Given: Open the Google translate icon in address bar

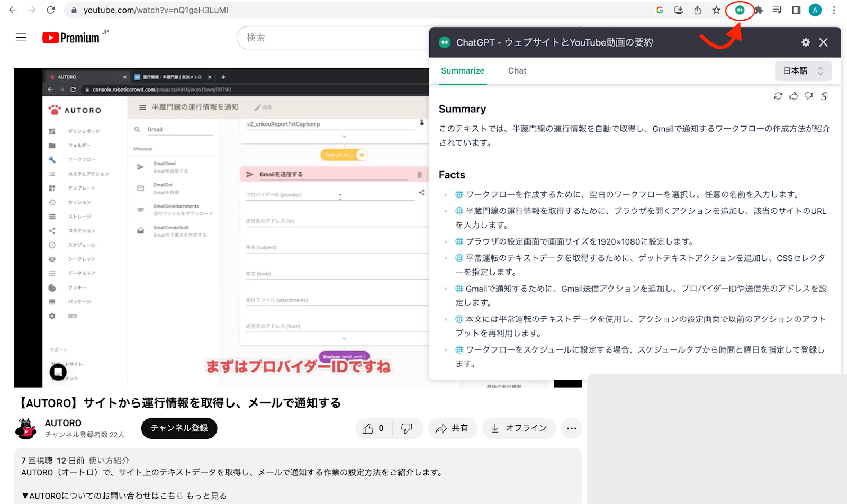Looking at the screenshot, I should click(x=660, y=10).
